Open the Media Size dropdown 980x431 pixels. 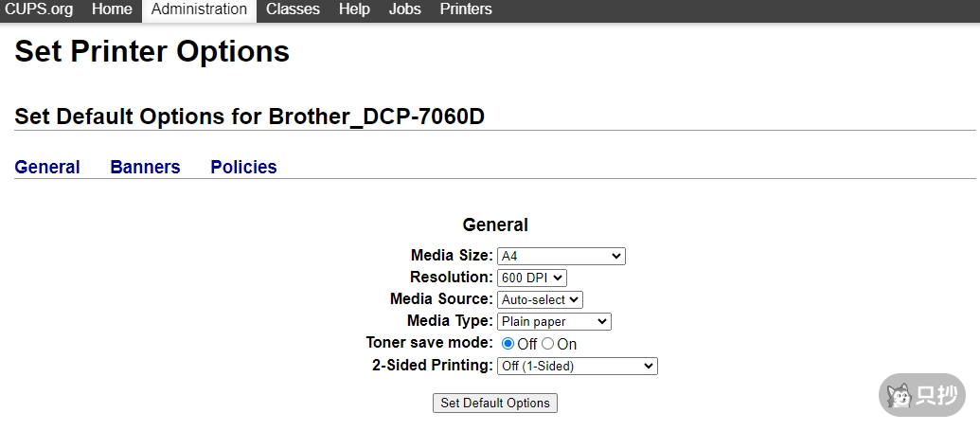pos(561,256)
